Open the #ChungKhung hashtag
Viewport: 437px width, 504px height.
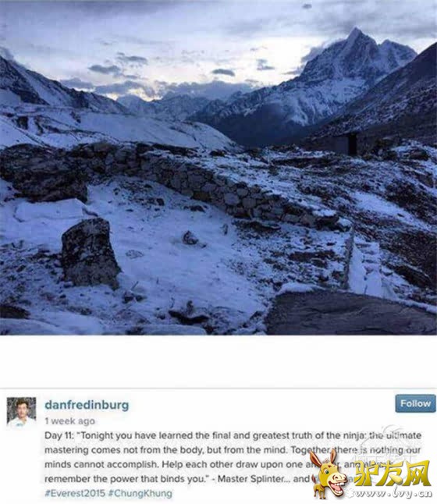140,493
